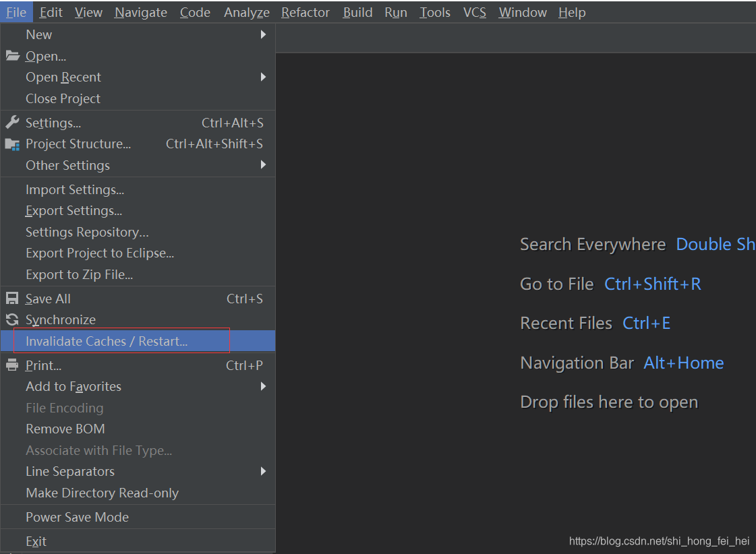756x554 pixels.
Task: Open the VCS menu
Action: pos(475,12)
